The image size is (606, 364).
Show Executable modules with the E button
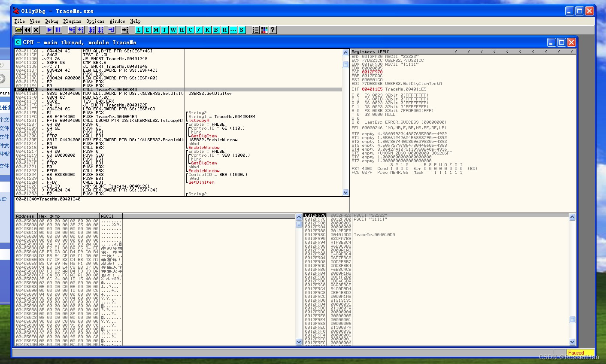(147, 30)
